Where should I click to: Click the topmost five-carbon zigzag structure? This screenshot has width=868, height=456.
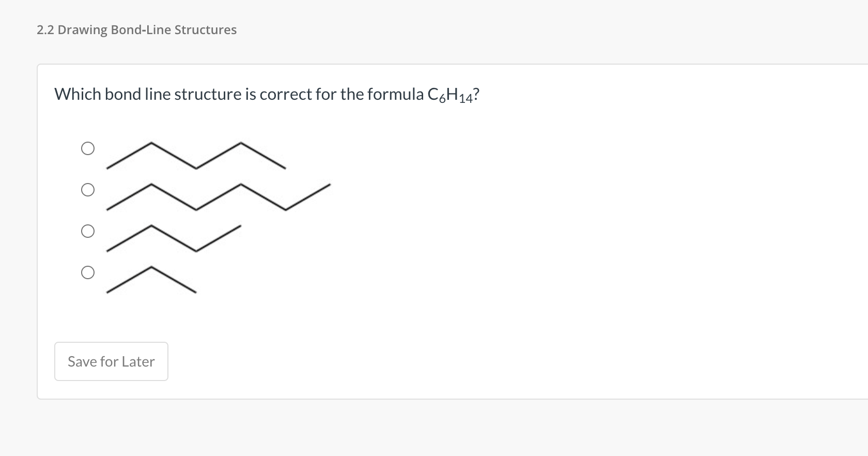[196, 155]
